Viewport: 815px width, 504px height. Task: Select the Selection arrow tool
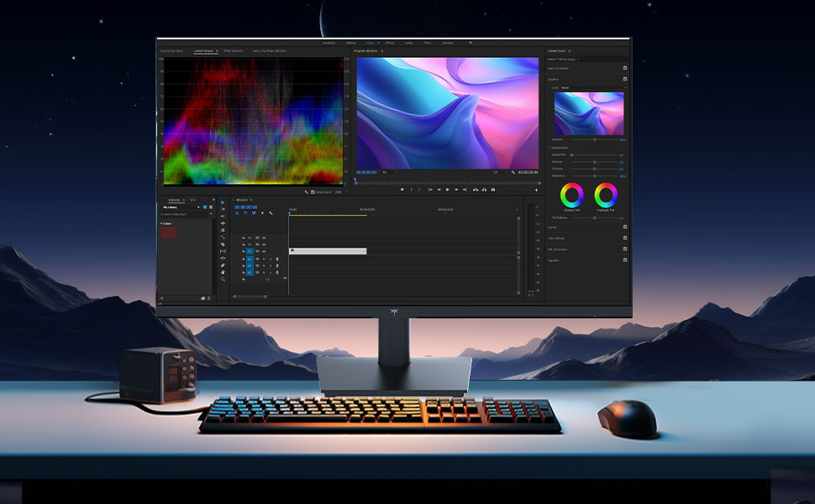pyautogui.click(x=223, y=202)
